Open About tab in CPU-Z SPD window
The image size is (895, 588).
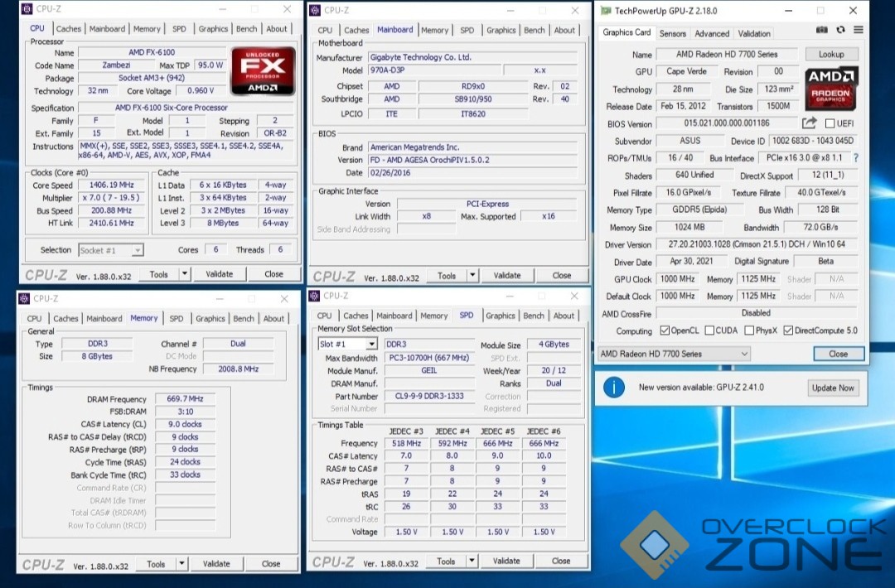(564, 316)
